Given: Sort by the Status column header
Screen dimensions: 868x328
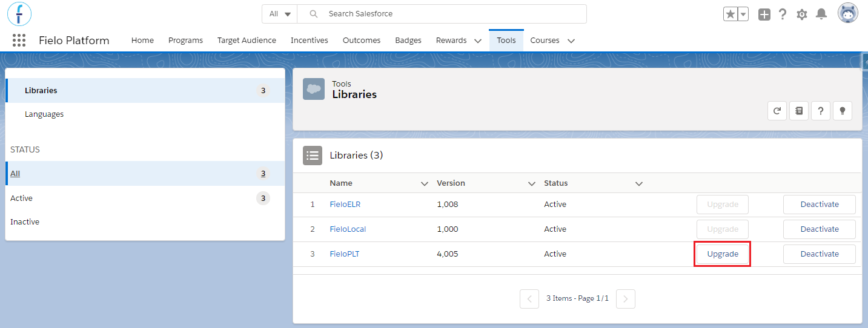Looking at the screenshot, I should pos(556,183).
